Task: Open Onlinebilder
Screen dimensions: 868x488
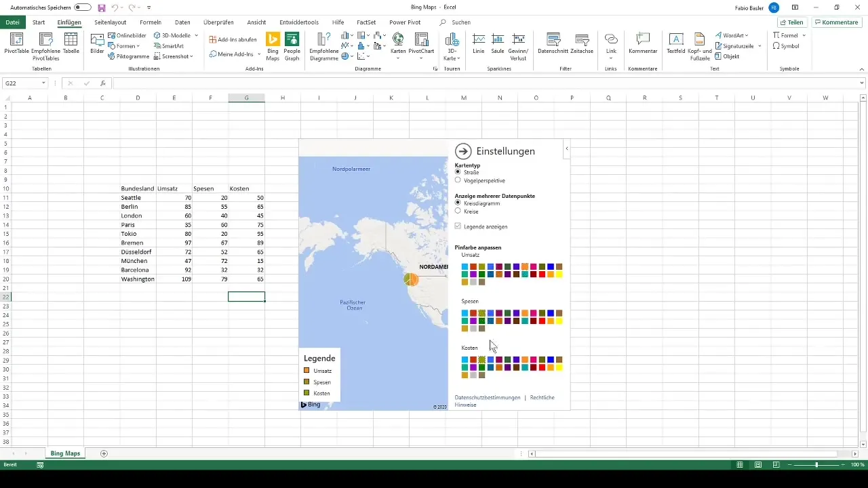Action: point(127,35)
